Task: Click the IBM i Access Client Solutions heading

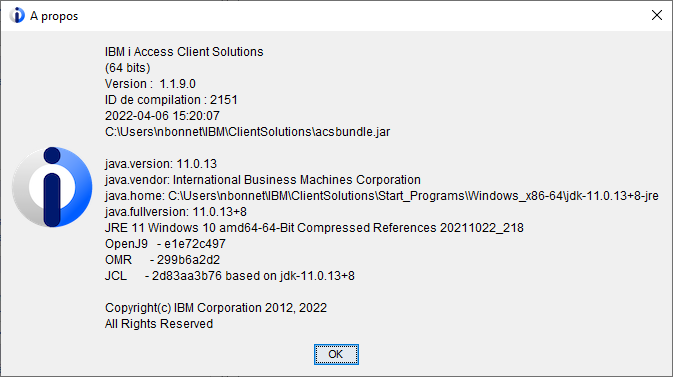Action: click(184, 52)
